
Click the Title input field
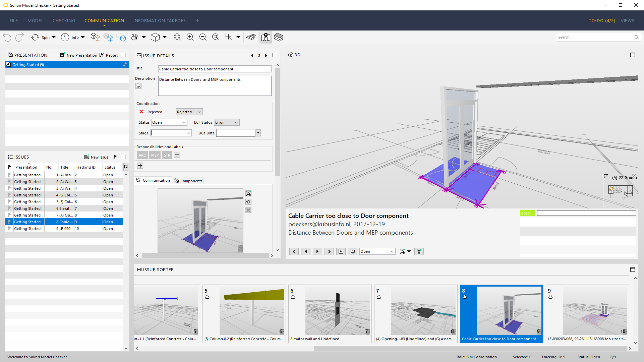tap(215, 69)
